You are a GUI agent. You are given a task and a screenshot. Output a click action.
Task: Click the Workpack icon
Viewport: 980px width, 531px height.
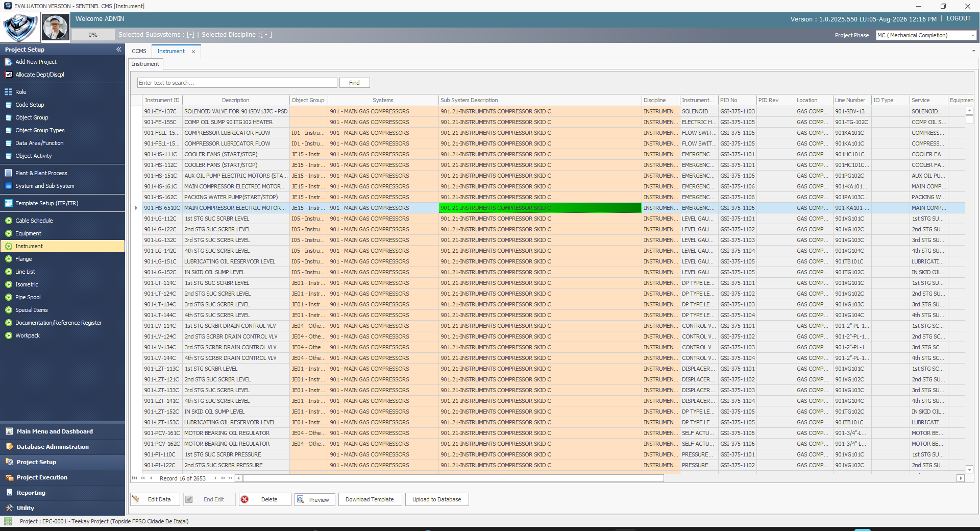(9, 335)
